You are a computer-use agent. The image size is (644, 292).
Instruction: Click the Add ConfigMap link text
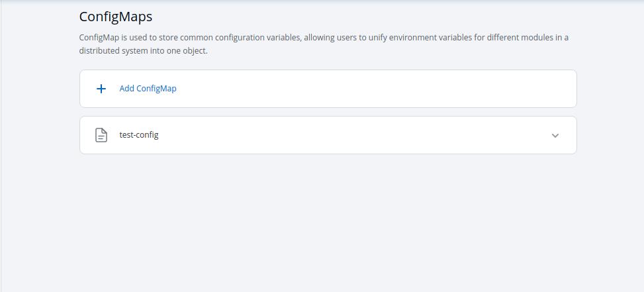click(x=148, y=89)
